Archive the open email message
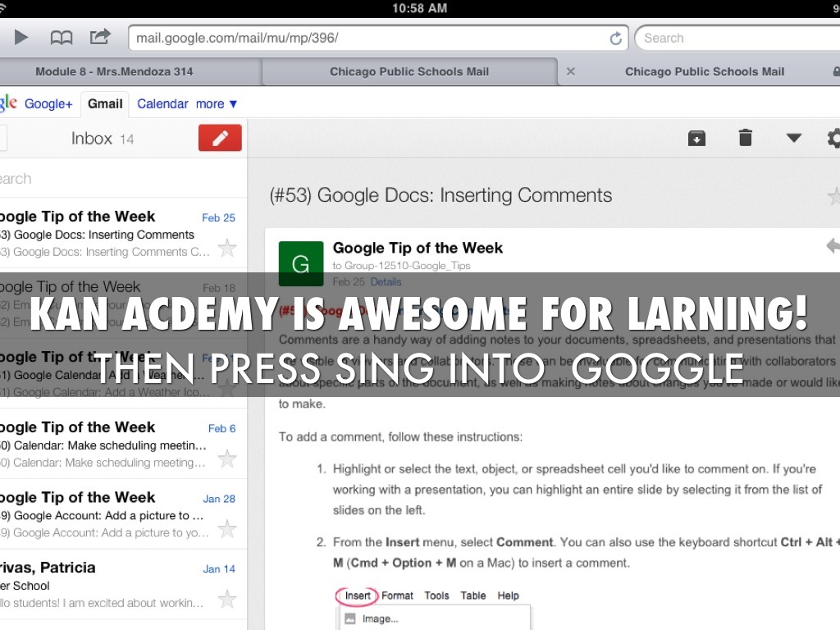840x630 pixels. 696,138
